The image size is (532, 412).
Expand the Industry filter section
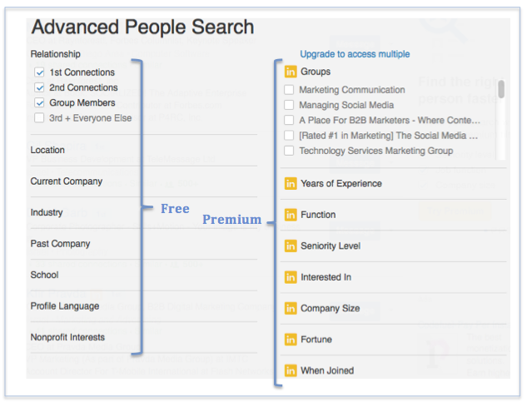pos(144,212)
